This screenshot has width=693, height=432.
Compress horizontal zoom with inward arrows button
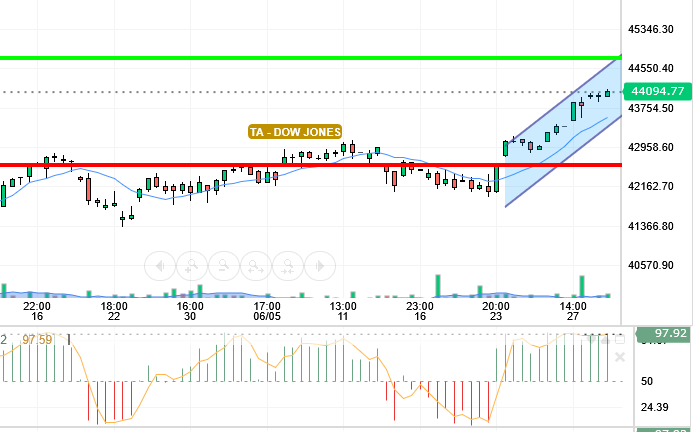(288, 266)
